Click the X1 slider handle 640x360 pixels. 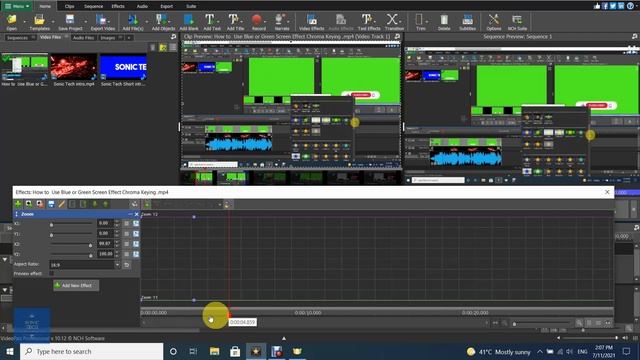click(x=51, y=224)
